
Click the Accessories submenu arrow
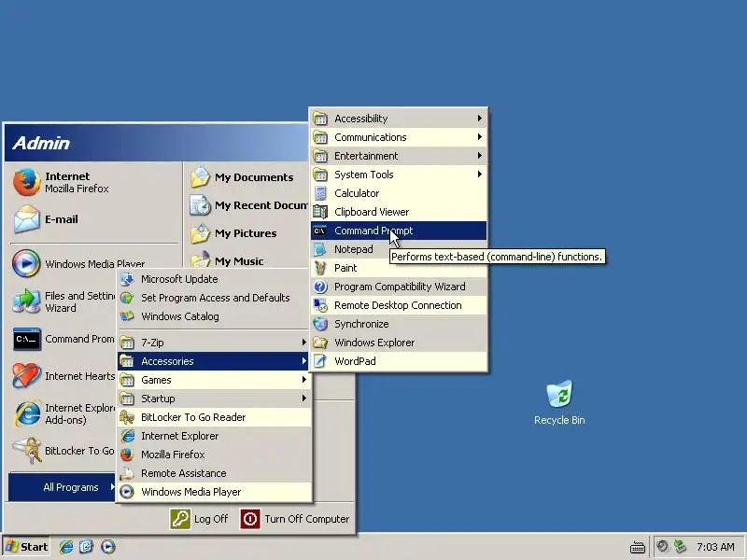[x=304, y=361]
